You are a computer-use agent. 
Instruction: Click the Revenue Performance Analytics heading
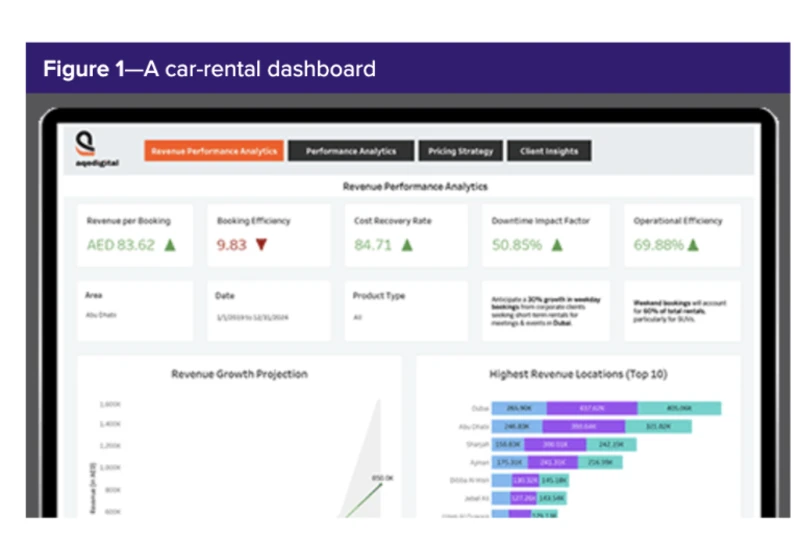coord(415,186)
